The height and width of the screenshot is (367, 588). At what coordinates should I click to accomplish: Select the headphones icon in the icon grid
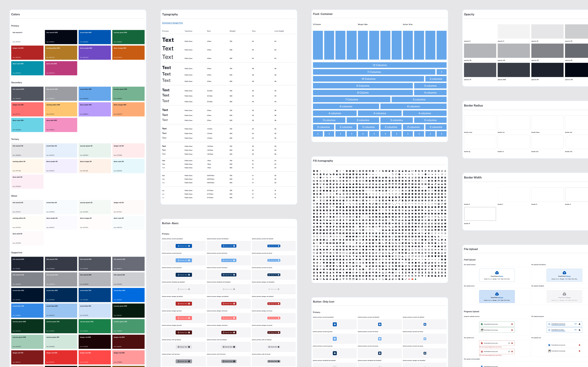click(x=344, y=197)
